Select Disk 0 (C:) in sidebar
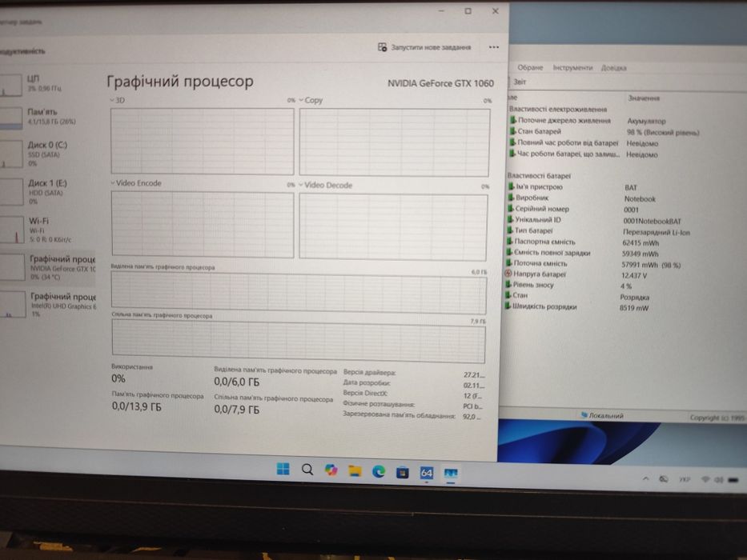 coord(46,154)
